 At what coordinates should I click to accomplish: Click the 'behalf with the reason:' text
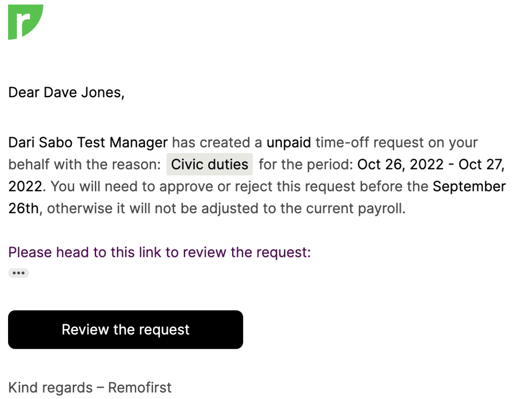[x=84, y=164]
